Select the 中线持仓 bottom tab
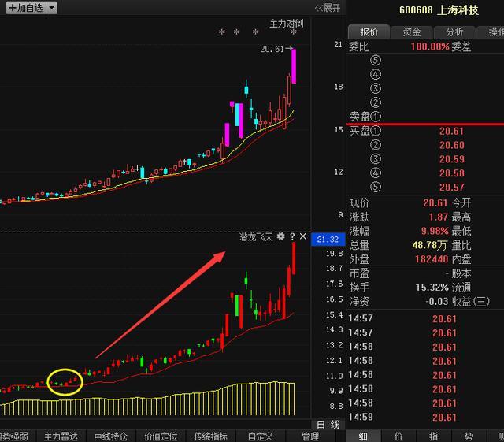Image resolution: width=504 pixels, height=442 pixels. 110,436
